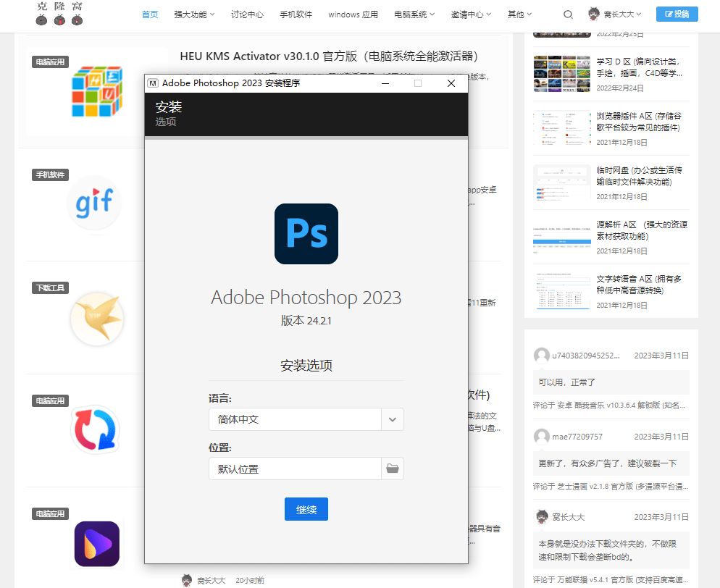Click the blue 投稿 submit button

(677, 14)
